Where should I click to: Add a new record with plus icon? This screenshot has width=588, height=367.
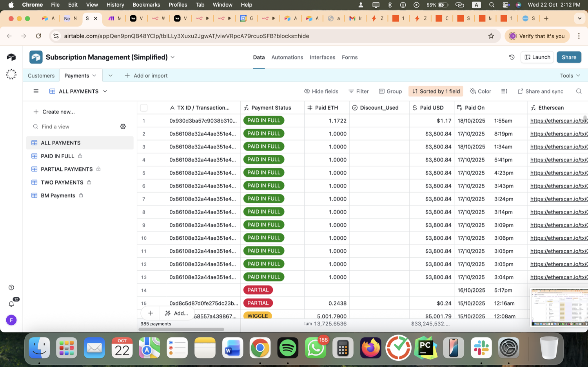[151, 313]
